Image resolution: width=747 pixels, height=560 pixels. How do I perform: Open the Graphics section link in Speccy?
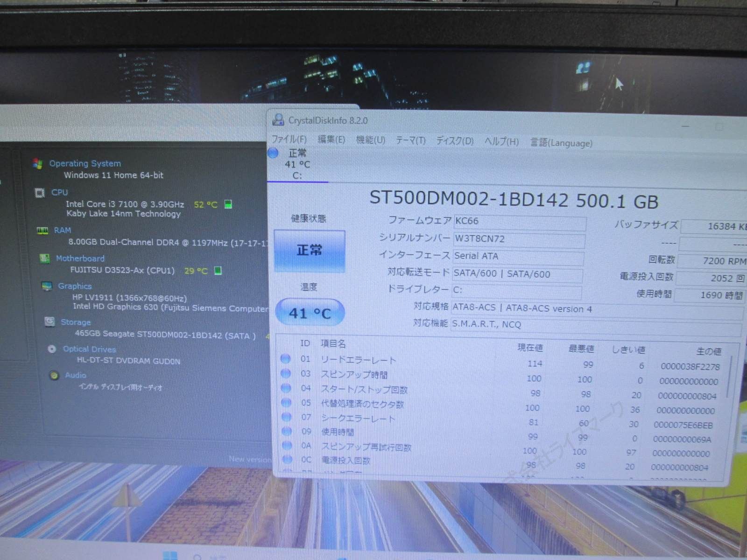coord(75,286)
